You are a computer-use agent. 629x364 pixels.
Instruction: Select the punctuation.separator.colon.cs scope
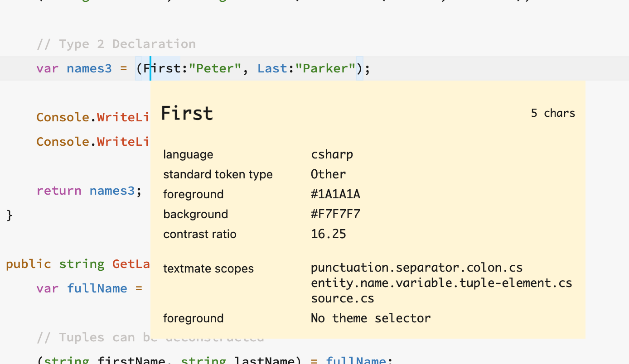coord(416,267)
